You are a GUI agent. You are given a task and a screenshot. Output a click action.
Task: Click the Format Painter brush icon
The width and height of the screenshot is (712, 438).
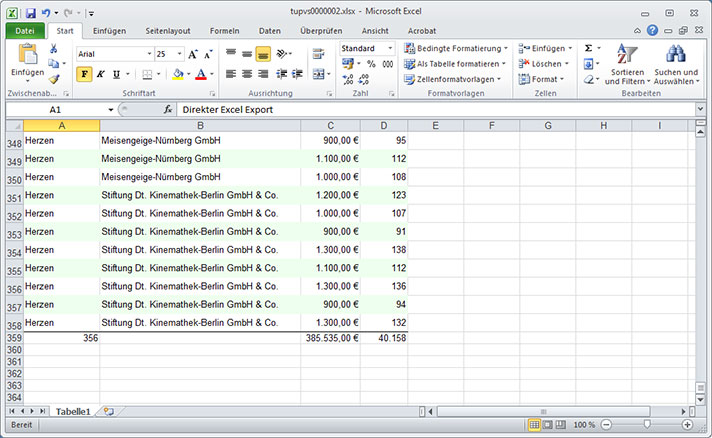pyautogui.click(x=53, y=79)
